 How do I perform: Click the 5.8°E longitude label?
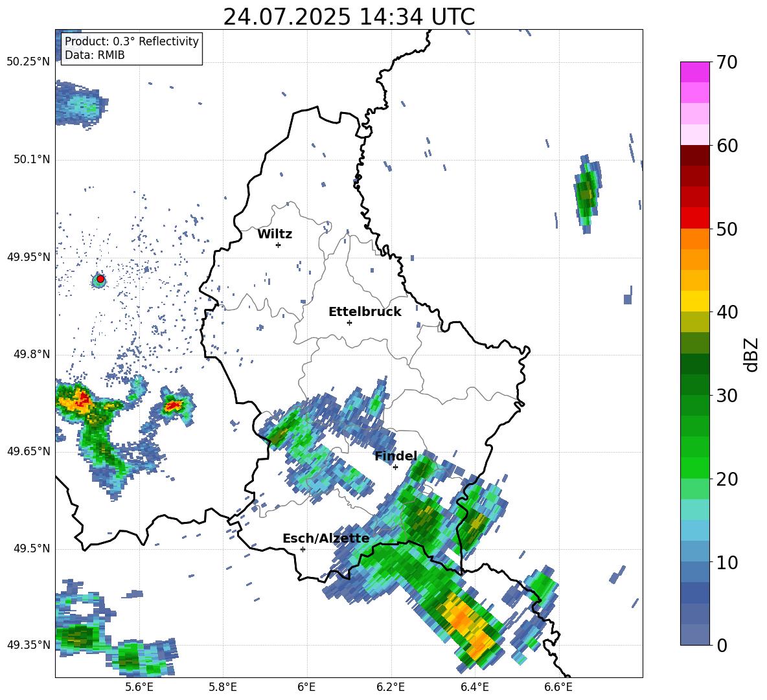[223, 687]
